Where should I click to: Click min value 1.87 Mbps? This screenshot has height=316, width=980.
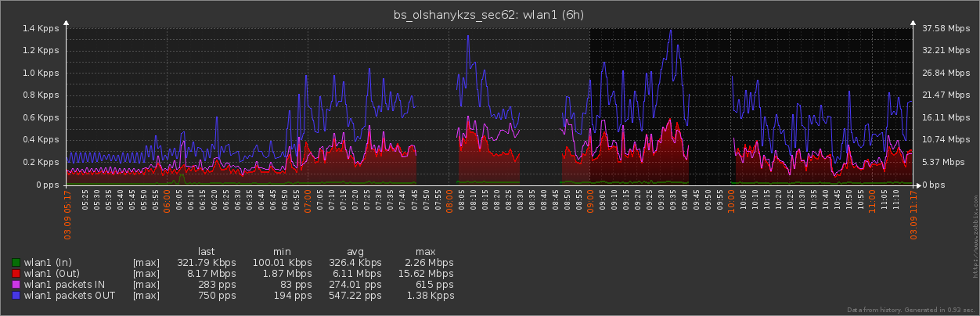[287, 274]
